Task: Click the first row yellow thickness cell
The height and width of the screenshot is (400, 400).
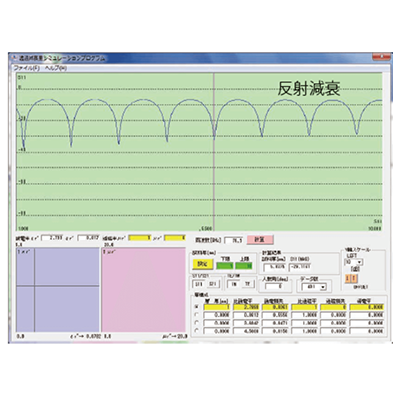Action: (x=217, y=307)
